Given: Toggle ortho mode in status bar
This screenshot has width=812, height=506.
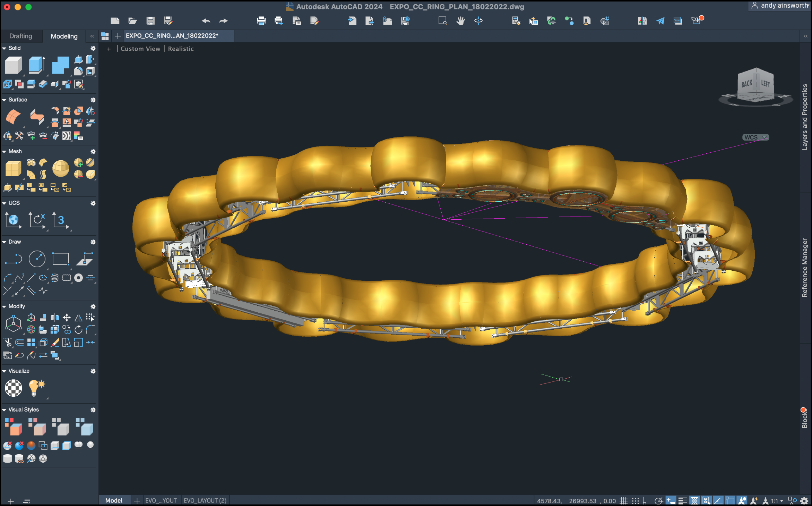Looking at the screenshot, I should [x=645, y=501].
